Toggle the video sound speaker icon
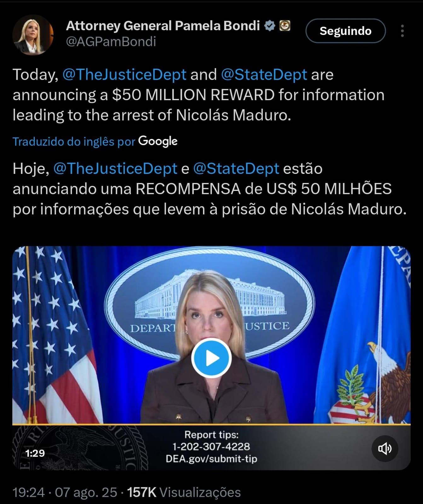Image resolution: width=423 pixels, height=504 pixels. pos(385,449)
